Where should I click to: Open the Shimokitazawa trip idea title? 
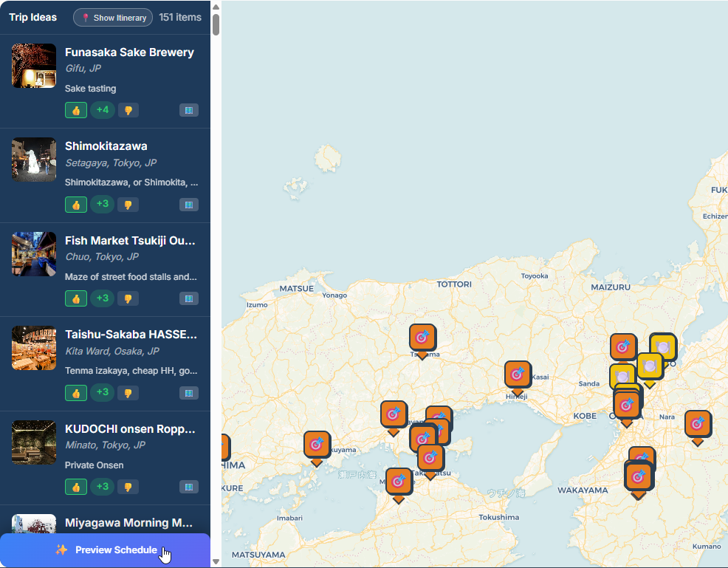click(x=106, y=146)
